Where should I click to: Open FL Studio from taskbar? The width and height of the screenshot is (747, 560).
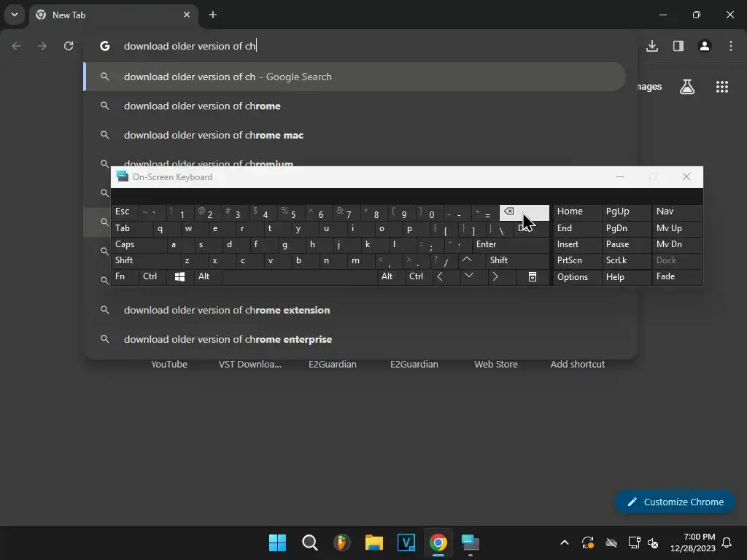tap(341, 542)
